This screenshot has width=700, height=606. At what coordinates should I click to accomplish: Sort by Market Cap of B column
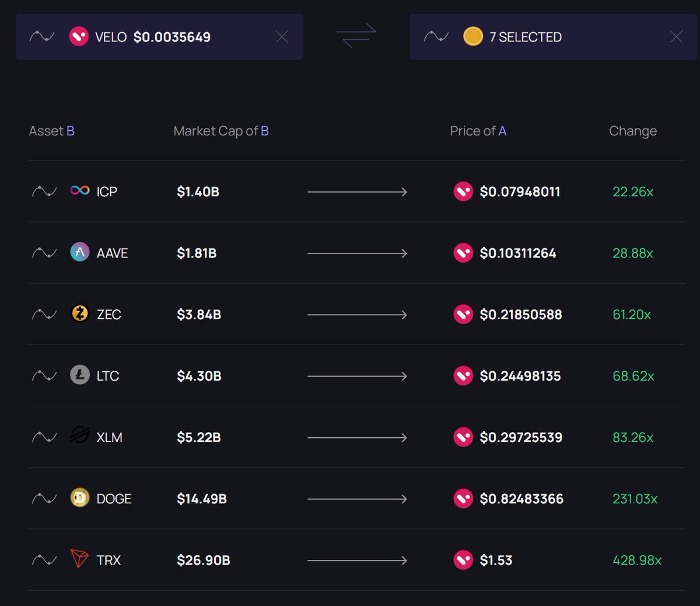[x=221, y=131]
